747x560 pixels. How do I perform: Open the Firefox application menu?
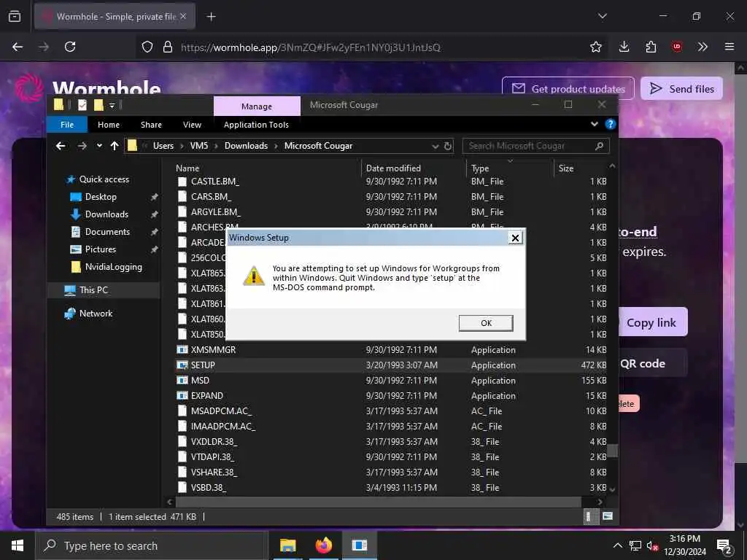729,47
